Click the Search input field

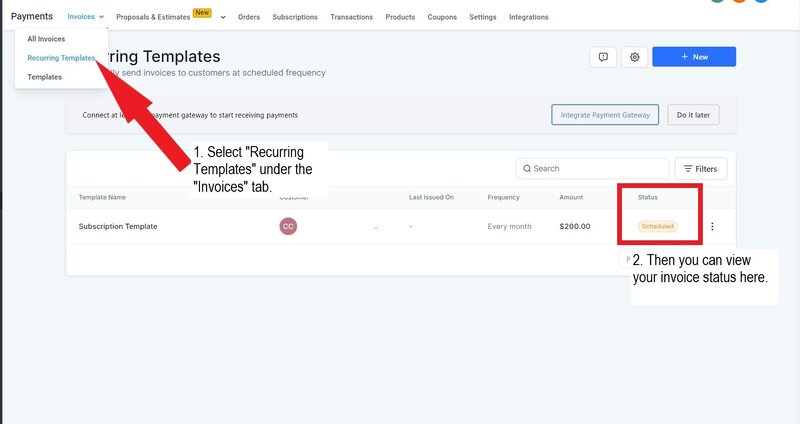(592, 168)
